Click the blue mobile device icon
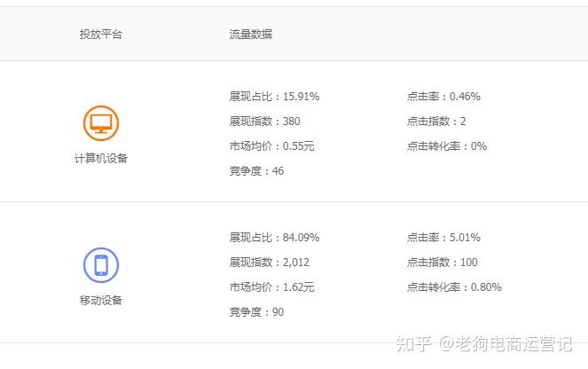The image size is (588, 369). [x=101, y=264]
